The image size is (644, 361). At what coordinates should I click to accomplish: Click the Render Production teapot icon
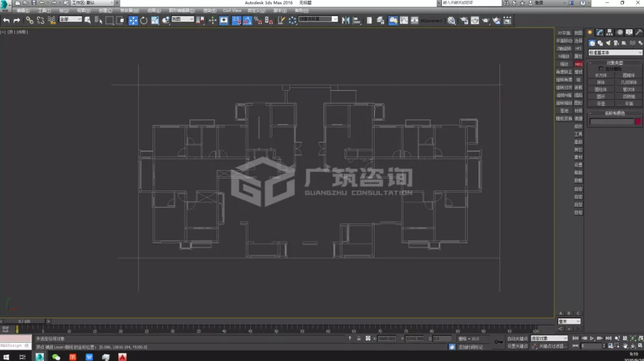coord(486,20)
